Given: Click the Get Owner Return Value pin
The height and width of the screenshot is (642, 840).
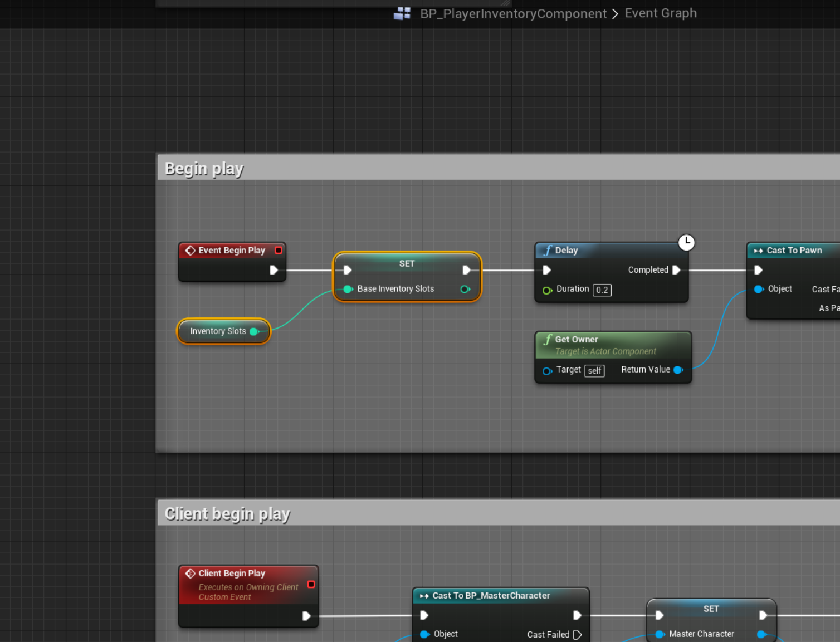Looking at the screenshot, I should tap(678, 370).
